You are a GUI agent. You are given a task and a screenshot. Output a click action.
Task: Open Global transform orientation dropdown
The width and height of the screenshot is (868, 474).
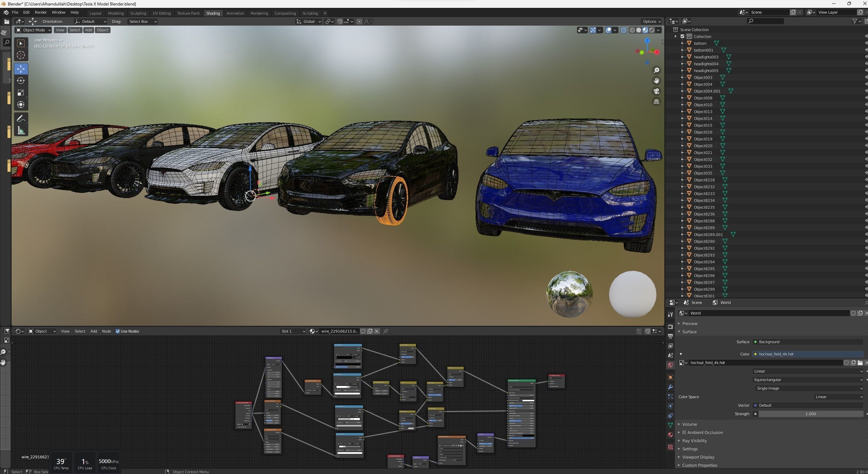pos(308,22)
